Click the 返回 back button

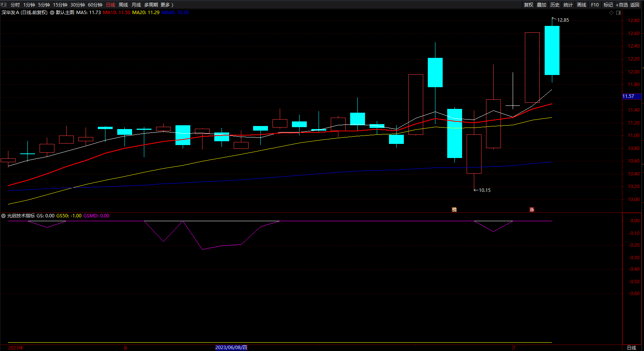click(635, 5)
